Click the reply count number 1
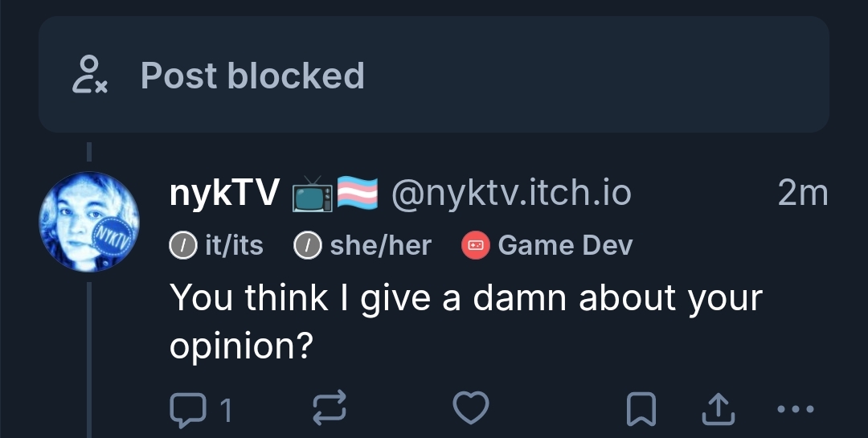This screenshot has width=868, height=438. coord(227,411)
